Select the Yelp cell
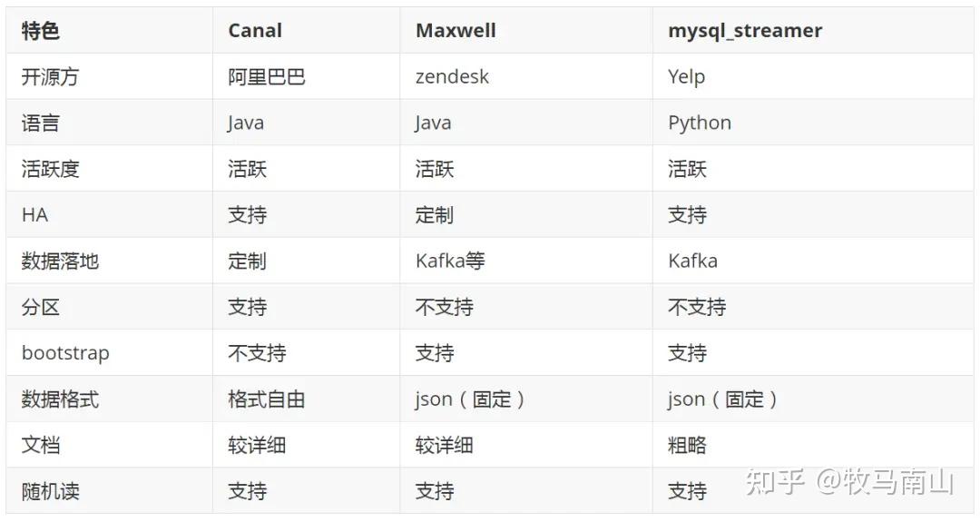Image resolution: width=980 pixels, height=522 pixels. (x=686, y=76)
